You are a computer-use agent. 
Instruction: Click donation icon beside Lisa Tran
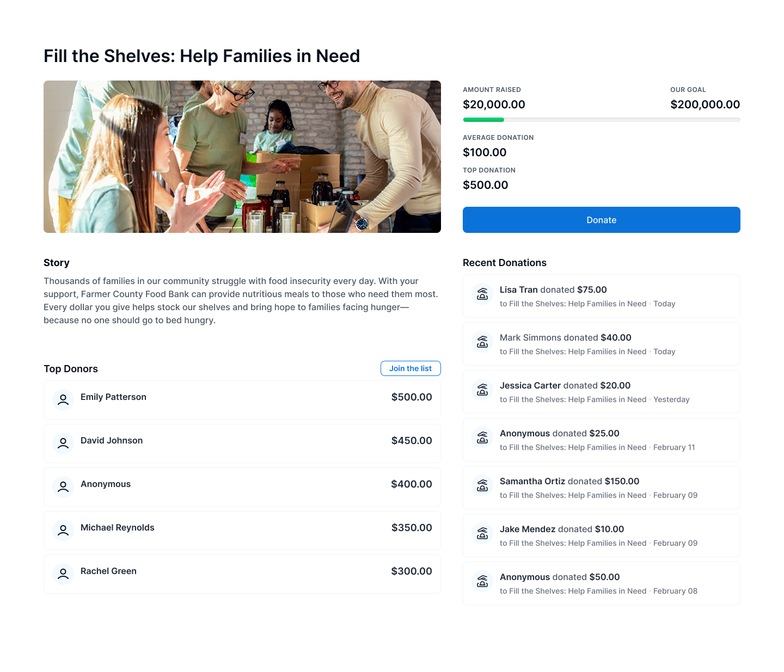tap(482, 295)
